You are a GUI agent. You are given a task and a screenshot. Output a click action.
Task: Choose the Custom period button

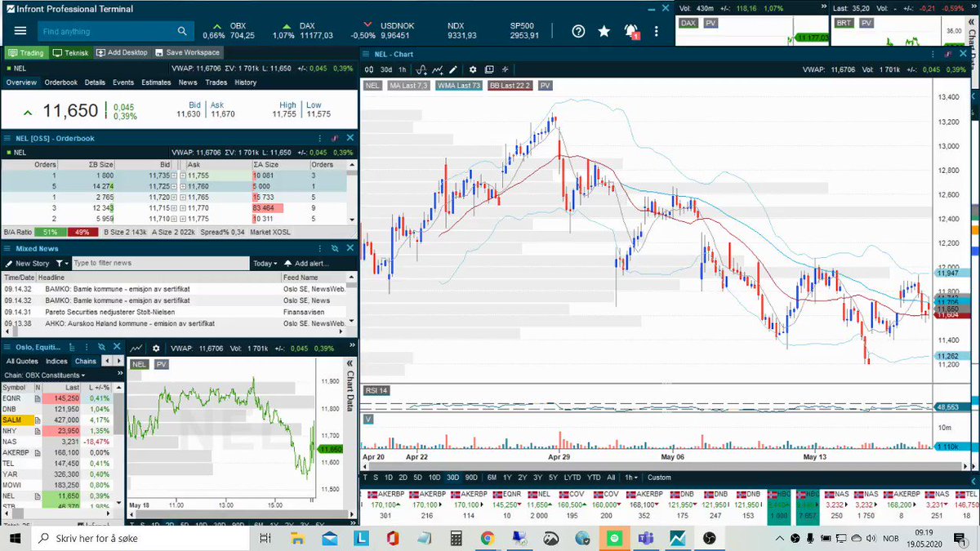(x=659, y=478)
